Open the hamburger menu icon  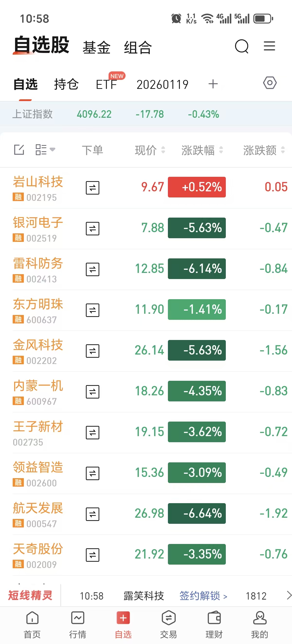click(269, 46)
